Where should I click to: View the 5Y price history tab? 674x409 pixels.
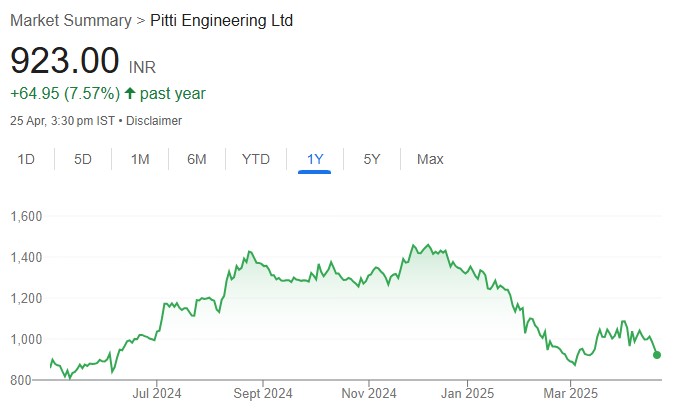(x=372, y=159)
